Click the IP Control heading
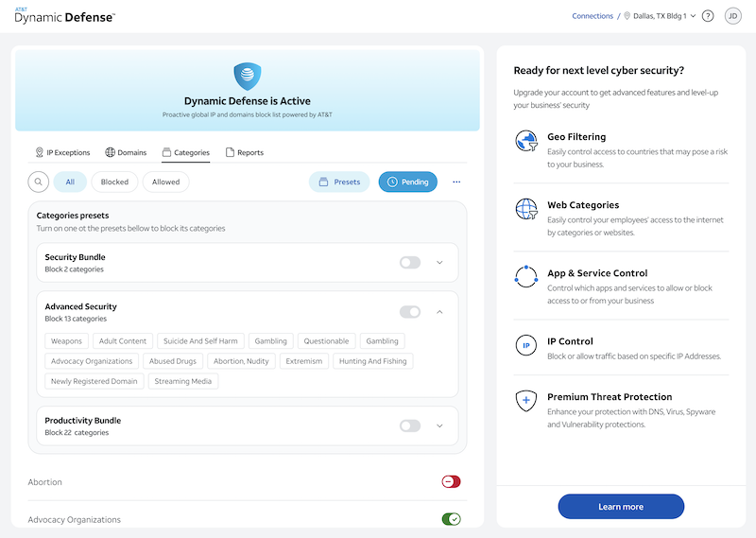Image resolution: width=756 pixels, height=538 pixels. coord(570,341)
